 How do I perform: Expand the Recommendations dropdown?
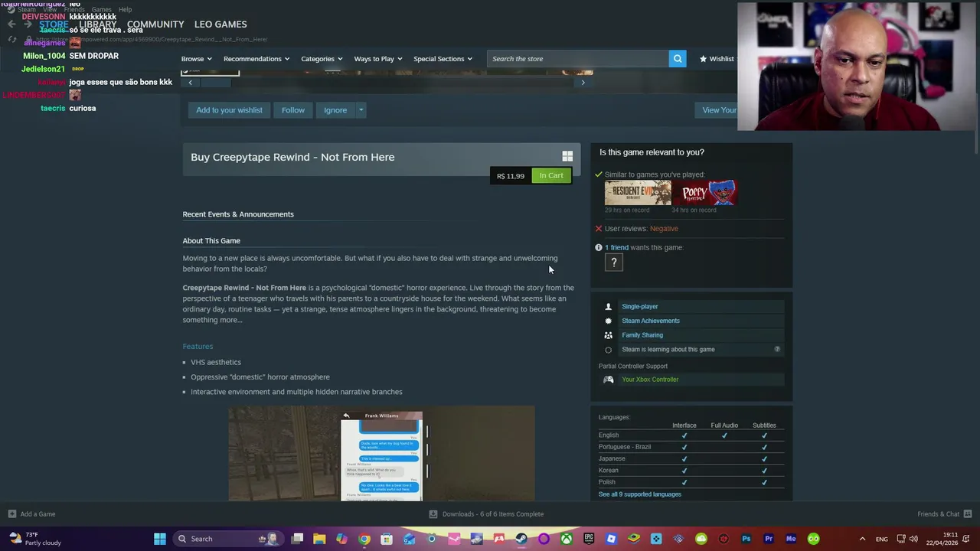(x=256, y=59)
